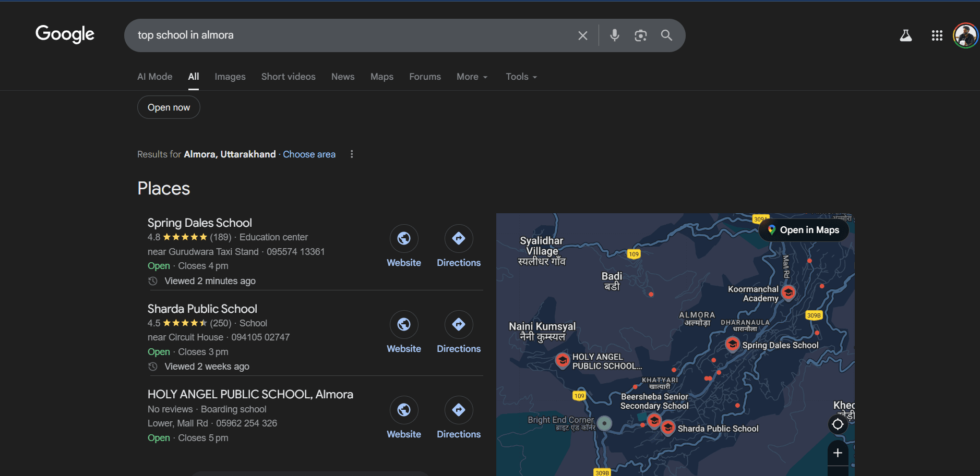Clear the search query with the X
Image resolution: width=980 pixels, height=476 pixels.
(x=582, y=35)
